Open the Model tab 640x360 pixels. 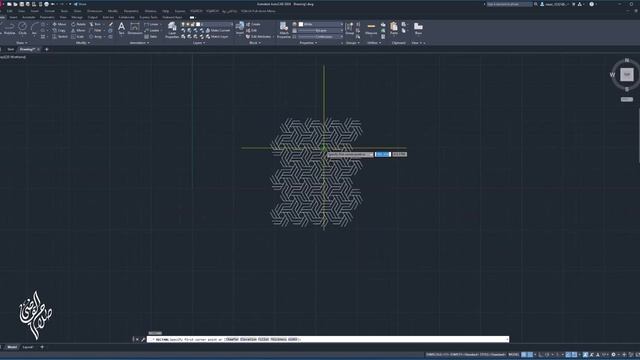click(x=12, y=347)
